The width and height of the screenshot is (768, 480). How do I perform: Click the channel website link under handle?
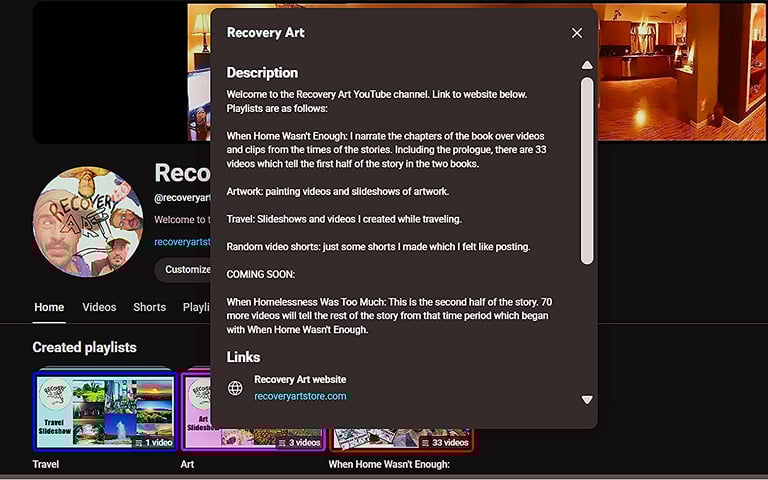click(182, 242)
